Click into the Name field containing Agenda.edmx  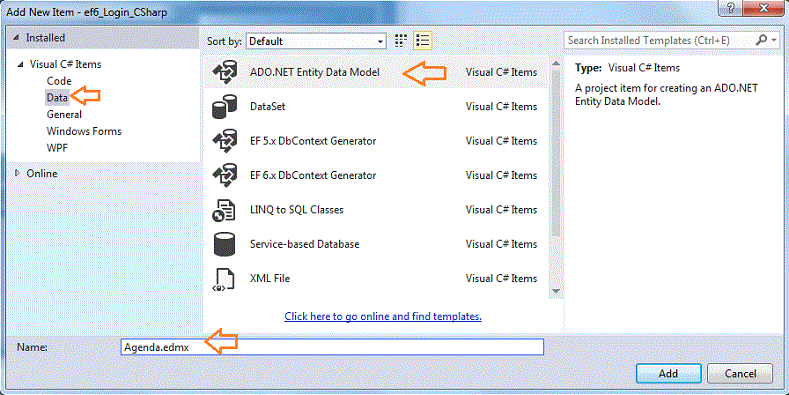point(332,347)
